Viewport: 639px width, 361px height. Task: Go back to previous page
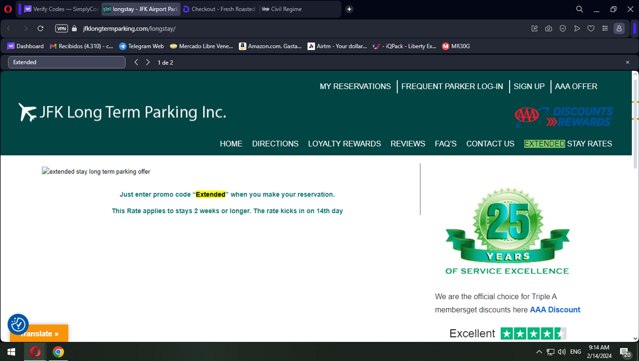[9, 29]
